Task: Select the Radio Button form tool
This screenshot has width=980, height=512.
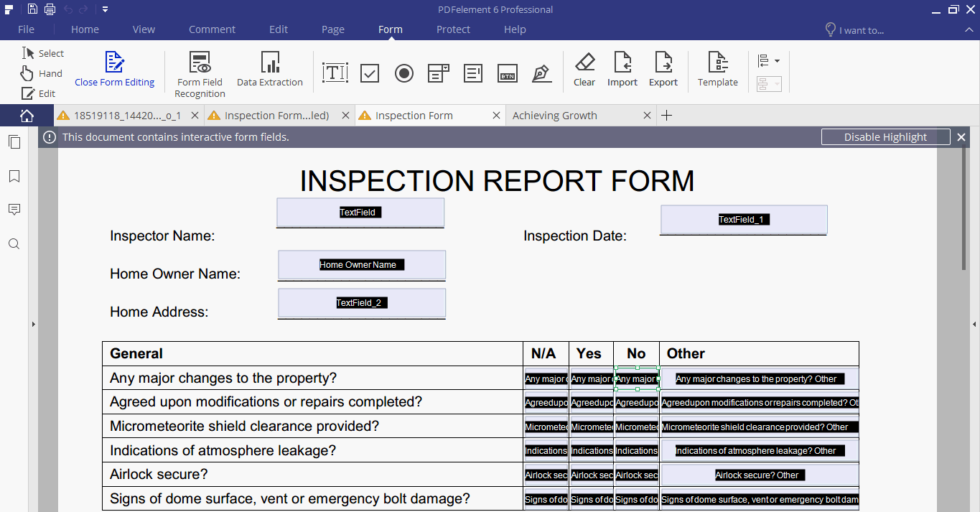Action: tap(403, 73)
